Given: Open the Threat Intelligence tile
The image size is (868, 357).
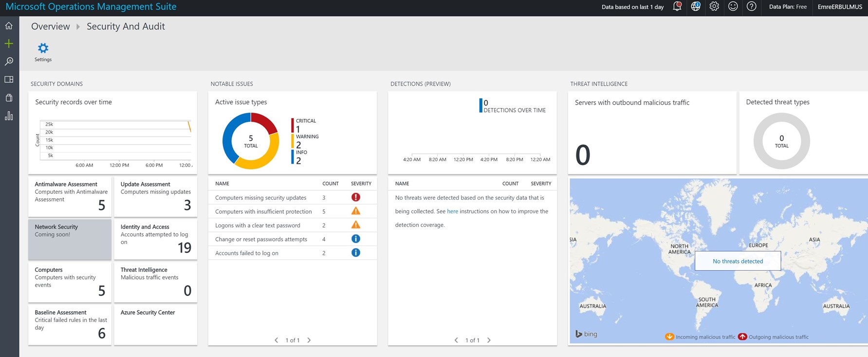Looking at the screenshot, I should tap(156, 282).
